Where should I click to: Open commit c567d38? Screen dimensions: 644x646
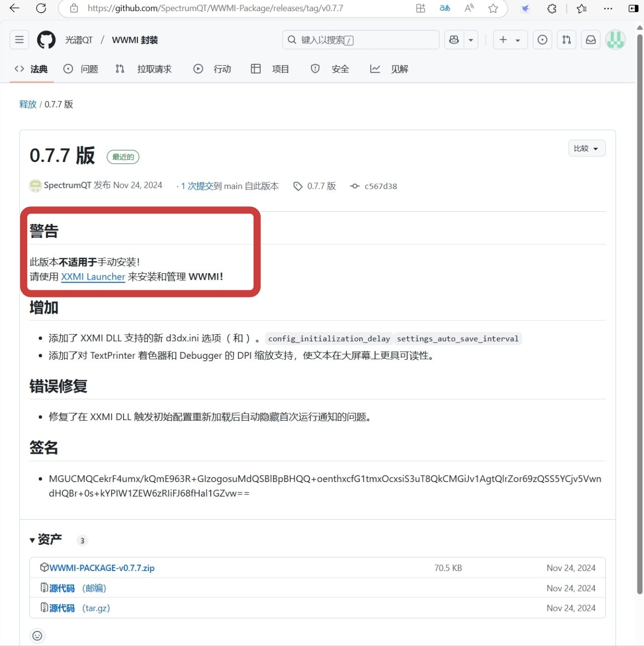374,186
